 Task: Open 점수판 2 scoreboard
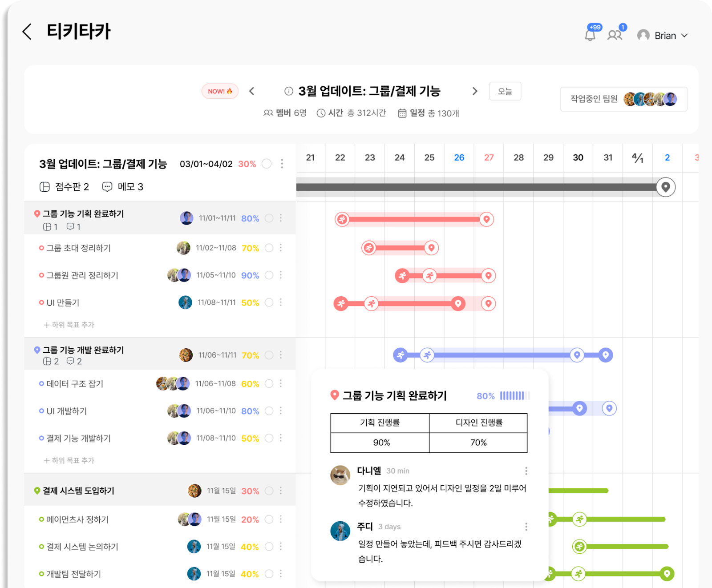click(x=64, y=187)
